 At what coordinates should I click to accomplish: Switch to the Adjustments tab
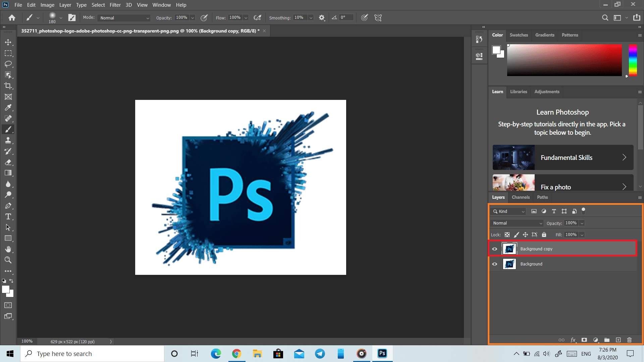547,92
